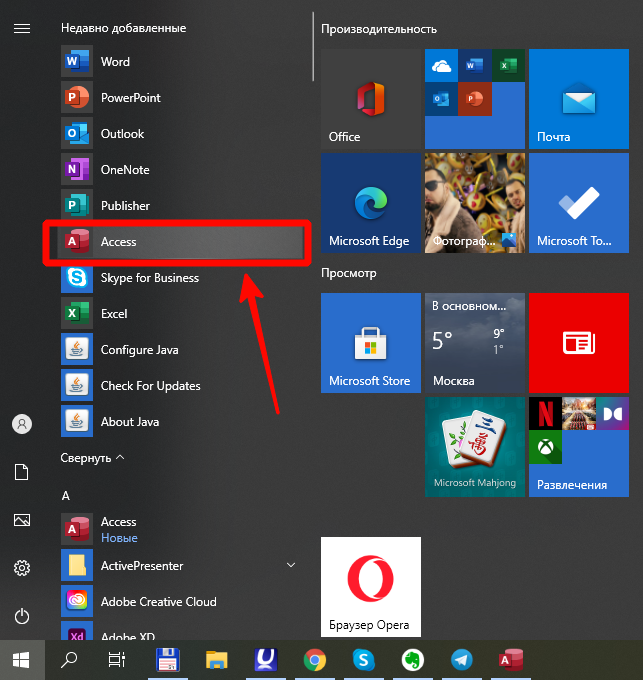Screen dimensions: 643x680
Task: Collapse list with Свернуть
Action: point(92,458)
